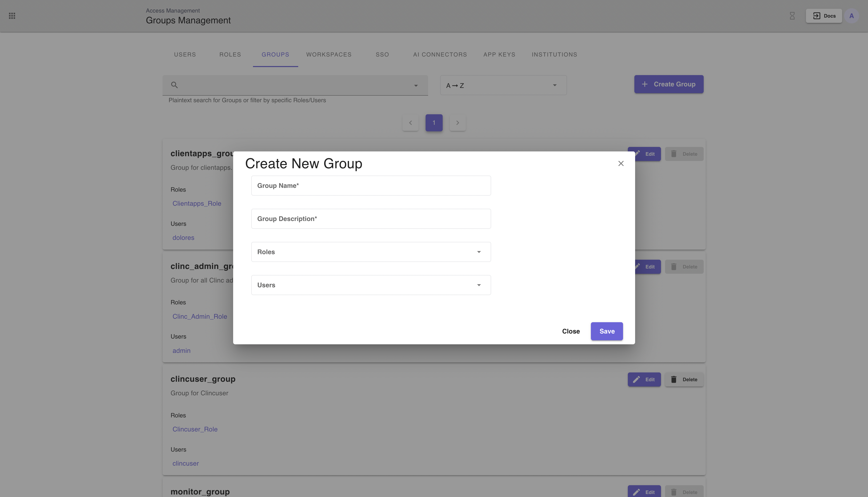
Task: Delete the clinc_admin_group entry
Action: point(684,267)
